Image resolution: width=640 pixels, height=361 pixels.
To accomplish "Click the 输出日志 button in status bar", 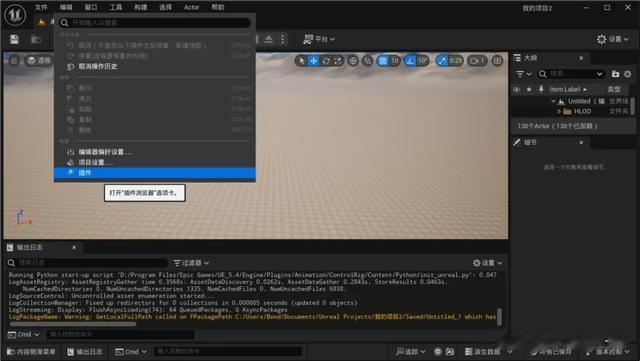I will coord(85,352).
